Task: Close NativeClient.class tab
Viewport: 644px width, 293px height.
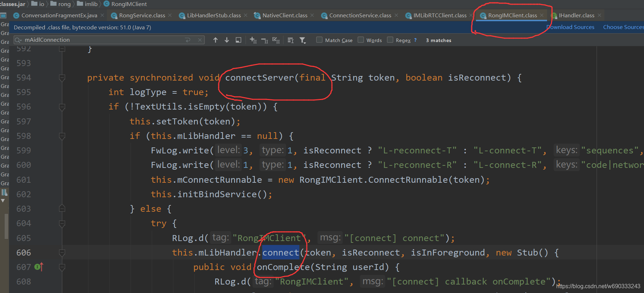Action: click(x=312, y=15)
